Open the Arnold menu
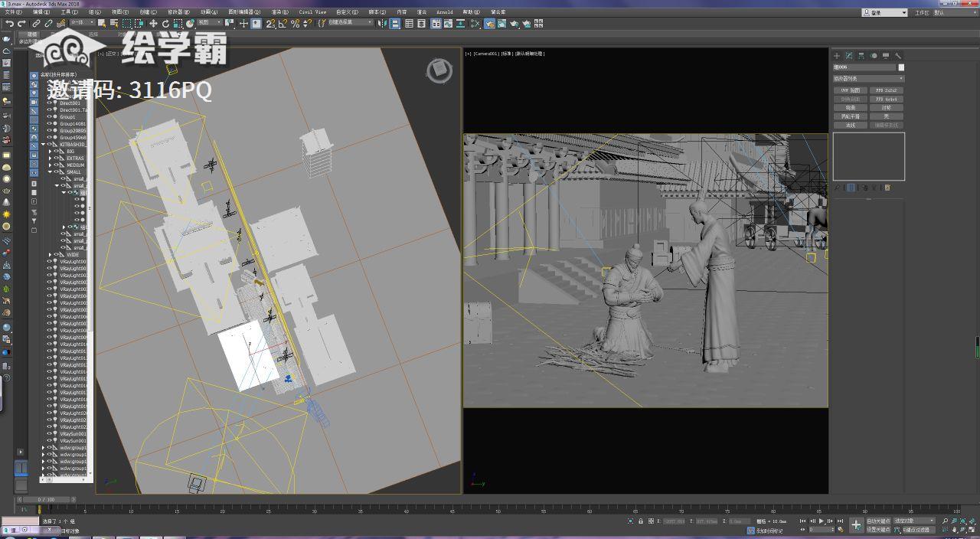The image size is (980, 539). coord(444,12)
